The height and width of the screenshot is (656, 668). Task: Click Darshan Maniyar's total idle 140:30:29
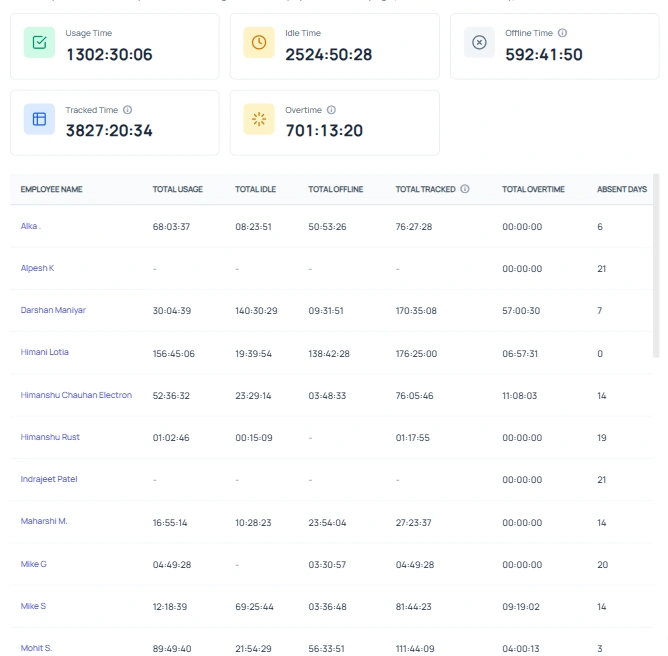click(x=256, y=311)
